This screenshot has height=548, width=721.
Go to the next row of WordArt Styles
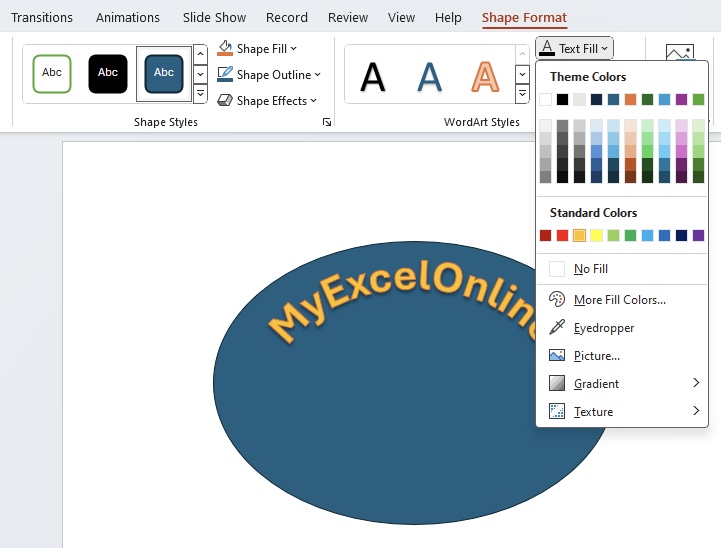(x=522, y=74)
